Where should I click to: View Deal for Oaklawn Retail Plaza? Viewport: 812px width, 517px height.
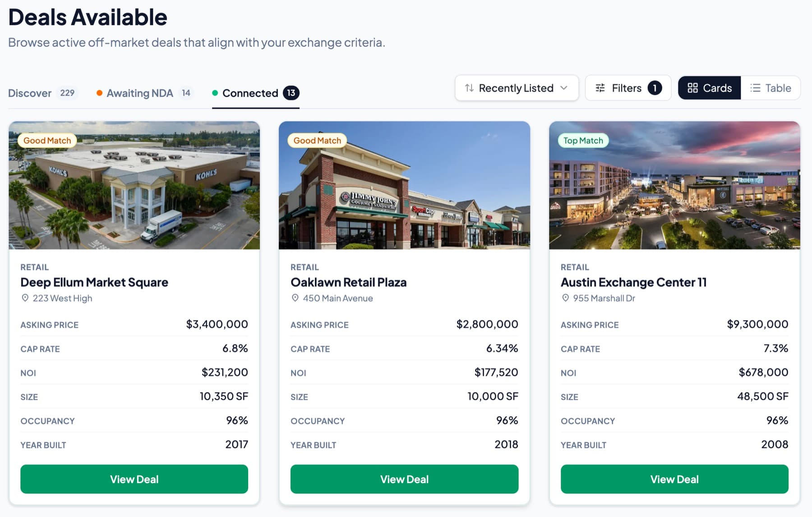coord(404,479)
